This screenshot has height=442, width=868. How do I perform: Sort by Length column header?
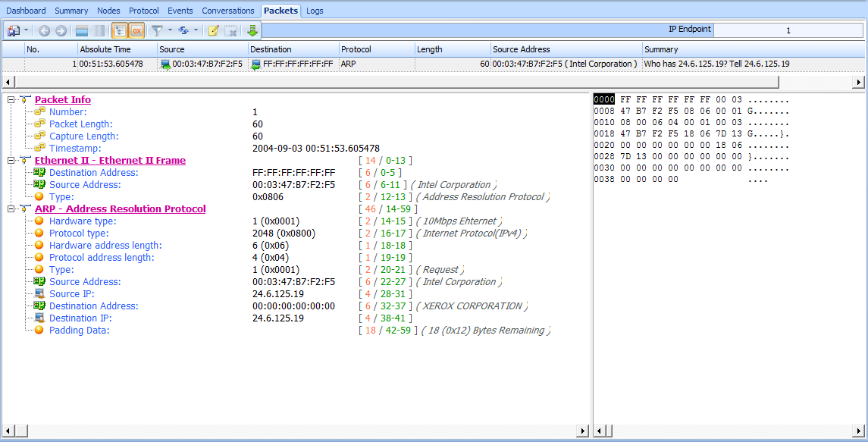(453, 49)
